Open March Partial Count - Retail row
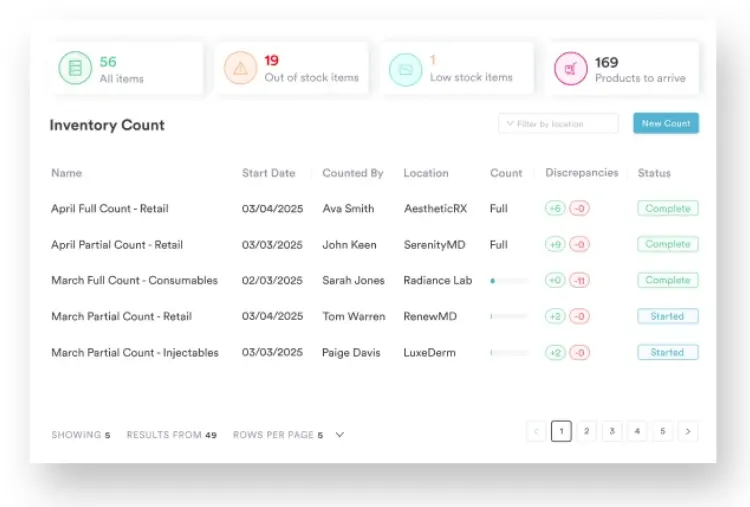 pyautogui.click(x=375, y=316)
